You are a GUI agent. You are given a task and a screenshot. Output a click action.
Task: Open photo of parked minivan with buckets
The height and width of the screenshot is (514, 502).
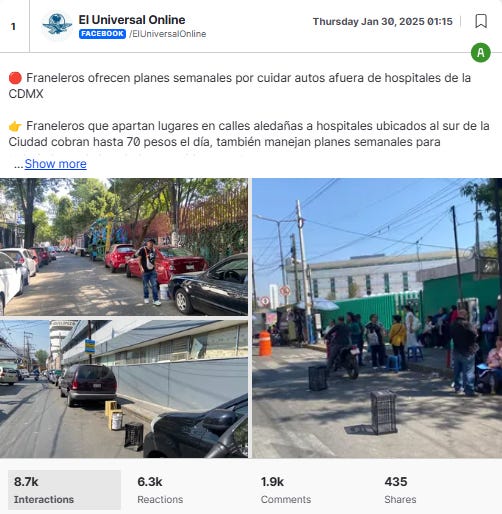pyautogui.click(x=124, y=388)
